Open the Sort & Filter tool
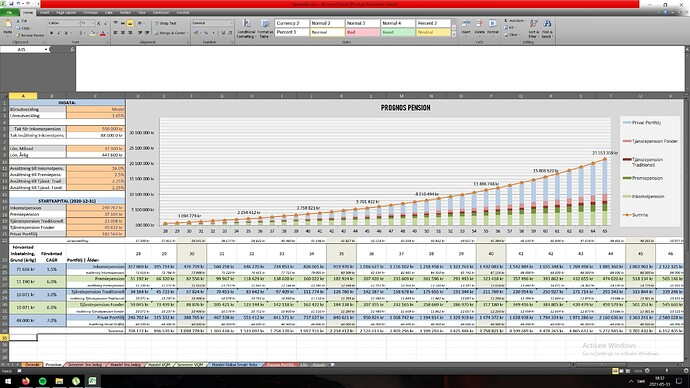The image size is (690, 388). coord(533,28)
